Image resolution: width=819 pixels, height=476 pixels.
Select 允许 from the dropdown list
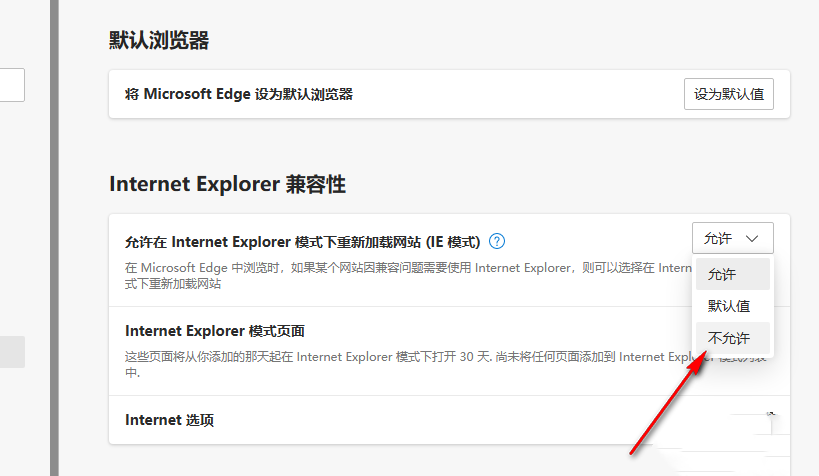[x=732, y=274]
